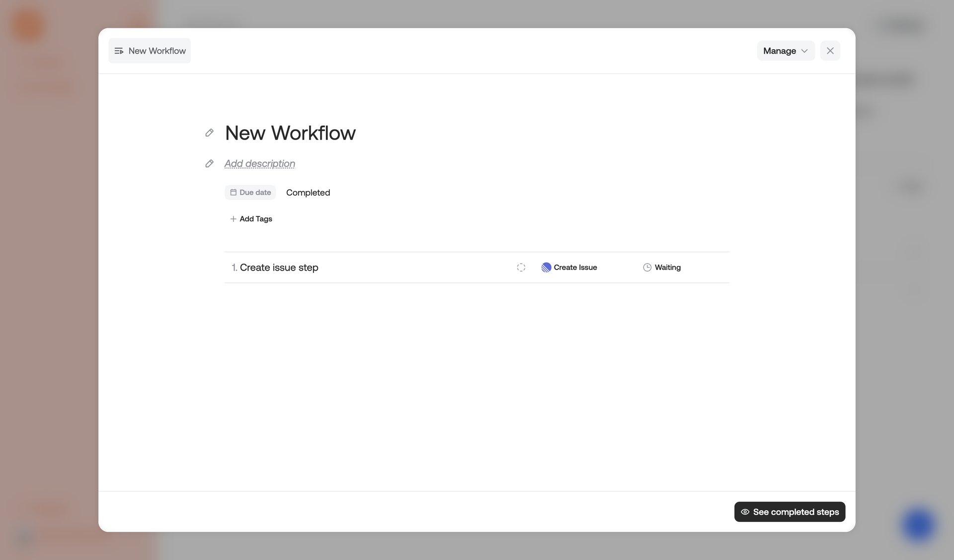Viewport: 954px width, 560px height.
Task: Toggle the Completed status indicator
Action: [x=308, y=192]
